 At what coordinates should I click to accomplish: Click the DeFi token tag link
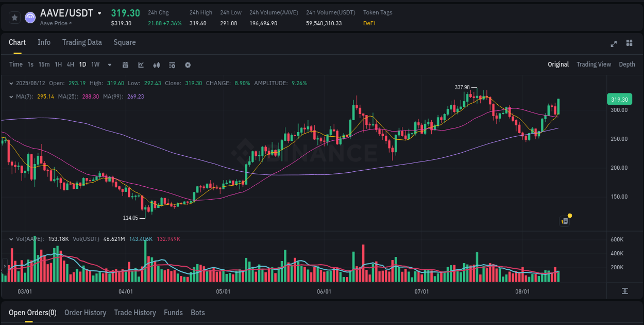click(369, 23)
